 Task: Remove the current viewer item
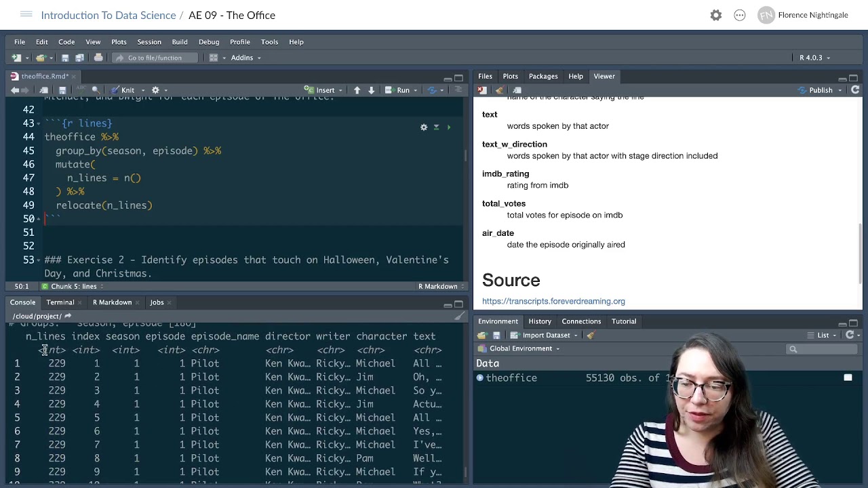click(x=482, y=90)
